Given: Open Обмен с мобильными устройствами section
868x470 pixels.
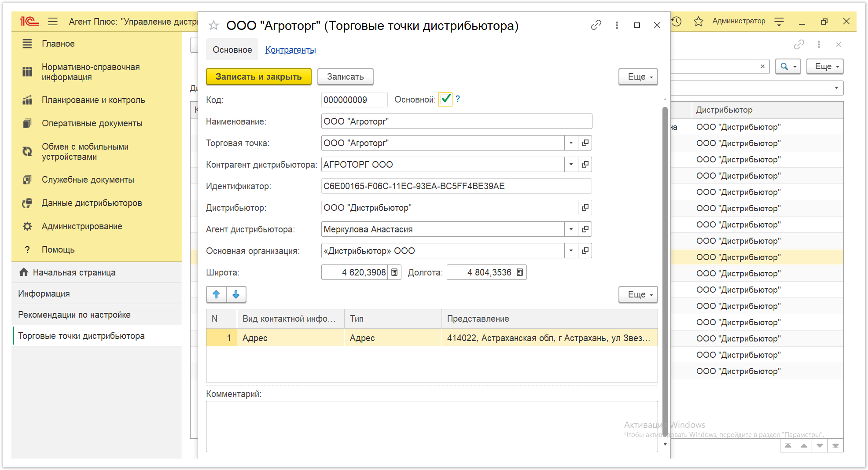Looking at the screenshot, I should coord(85,151).
